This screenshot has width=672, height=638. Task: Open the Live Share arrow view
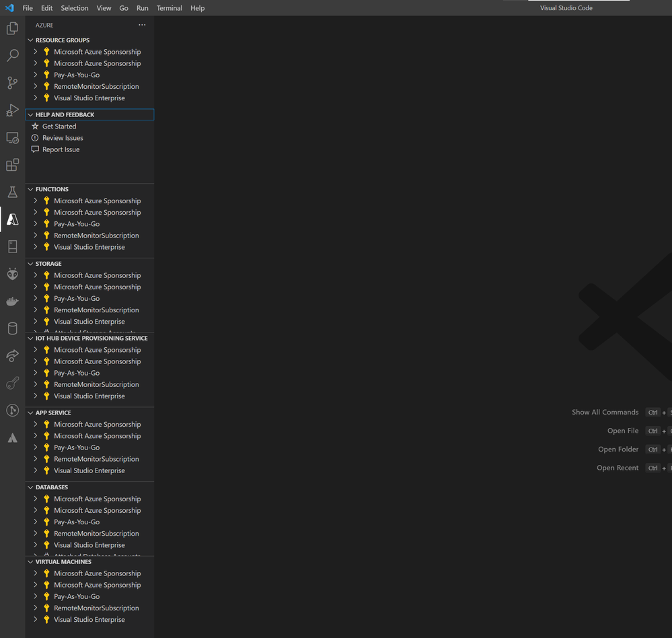click(x=12, y=356)
